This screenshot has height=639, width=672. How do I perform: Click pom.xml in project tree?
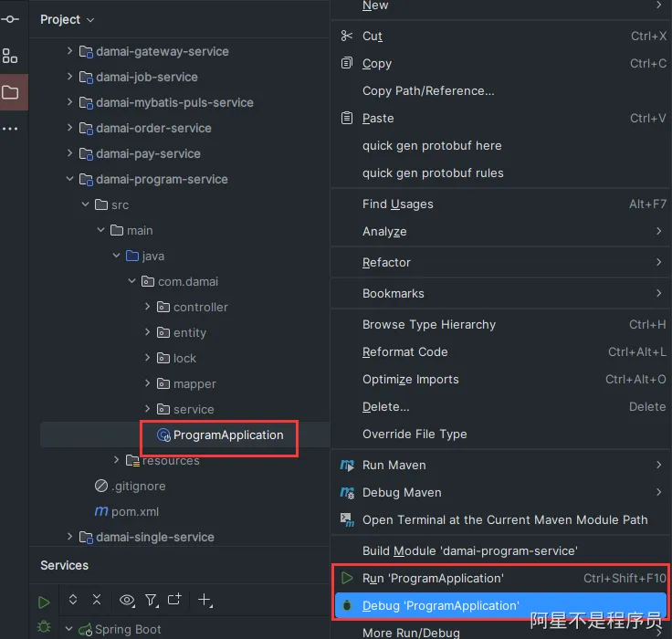(x=135, y=512)
